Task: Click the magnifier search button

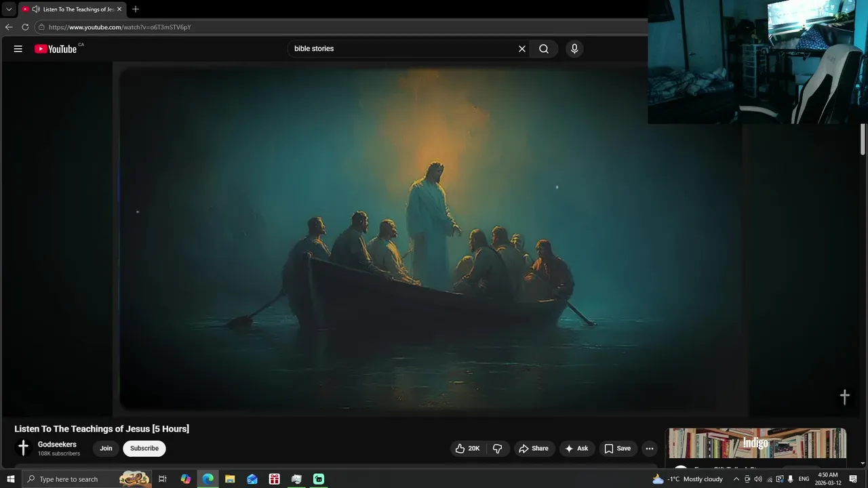Action: point(544,49)
